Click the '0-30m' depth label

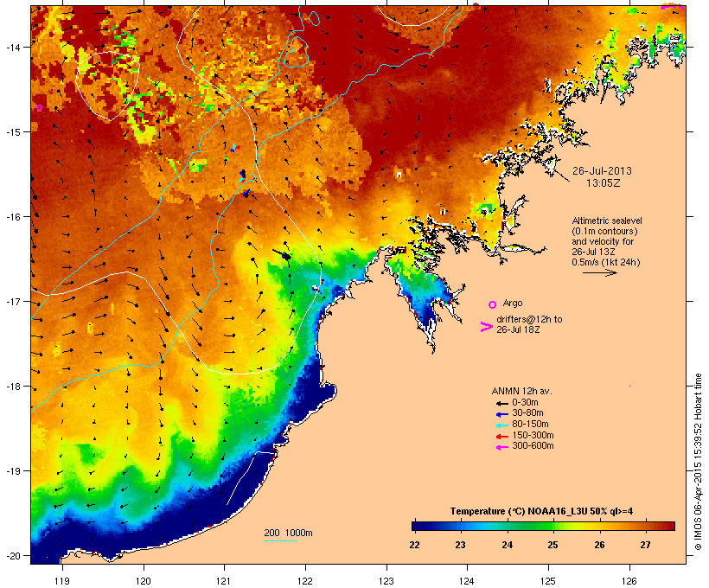tap(525, 403)
